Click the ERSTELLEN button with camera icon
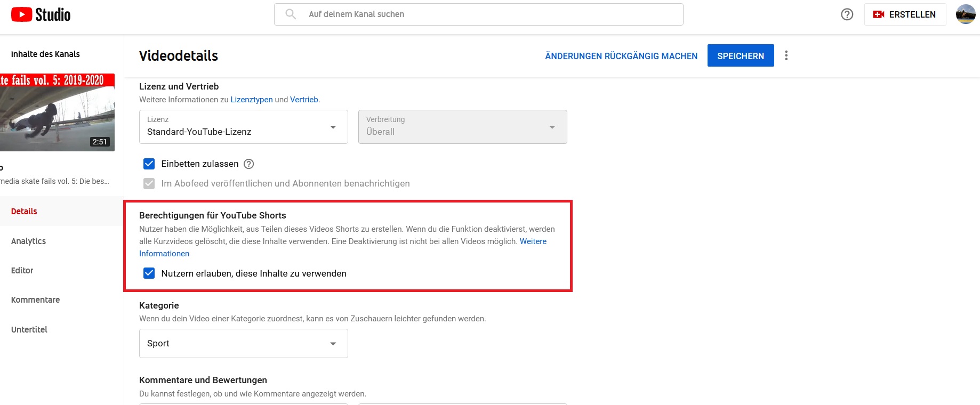 [x=904, y=14]
